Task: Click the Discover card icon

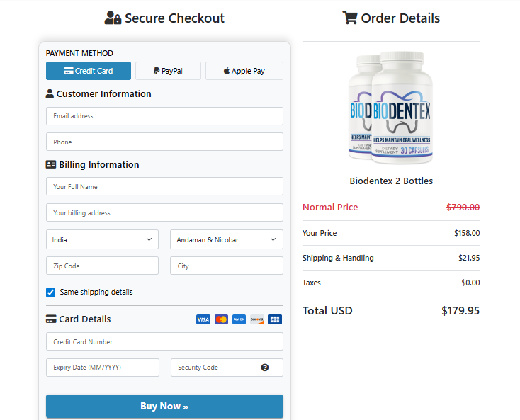Action: point(256,319)
